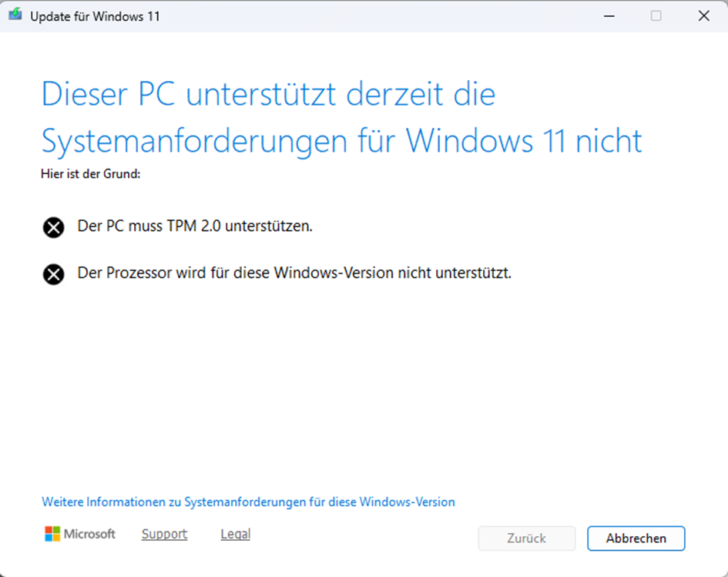The height and width of the screenshot is (577, 728).
Task: Click the error X icon beside TPM 2.0 requirement
Action: click(x=54, y=227)
